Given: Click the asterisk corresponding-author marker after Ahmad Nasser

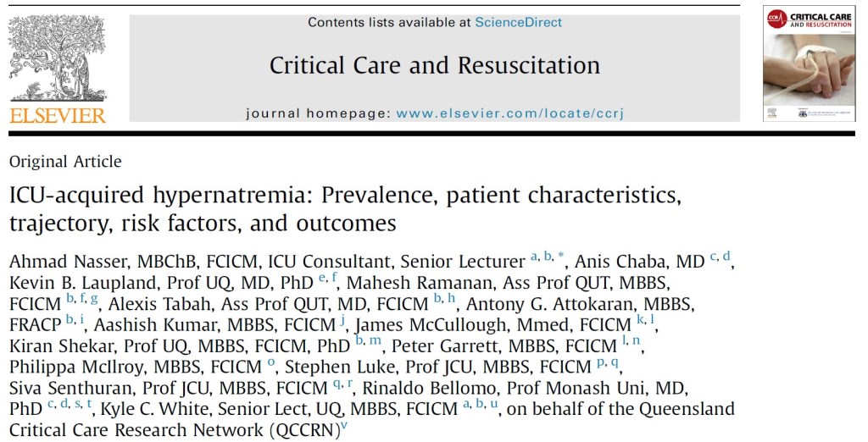Looking at the screenshot, I should [x=561, y=256].
